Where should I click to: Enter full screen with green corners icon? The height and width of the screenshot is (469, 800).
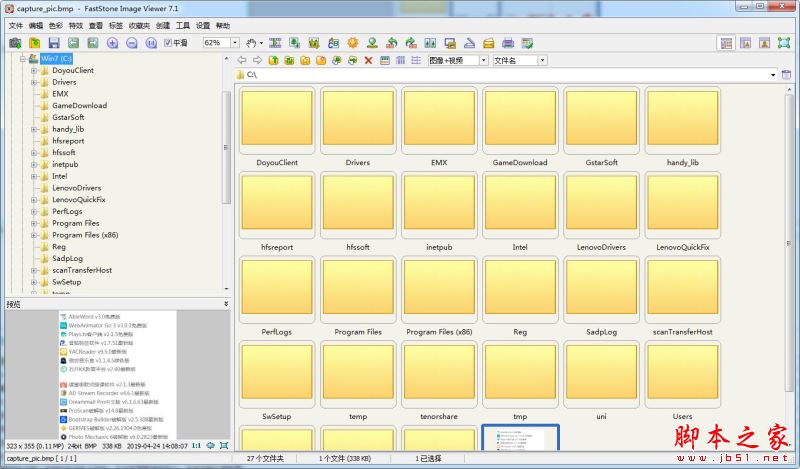784,43
